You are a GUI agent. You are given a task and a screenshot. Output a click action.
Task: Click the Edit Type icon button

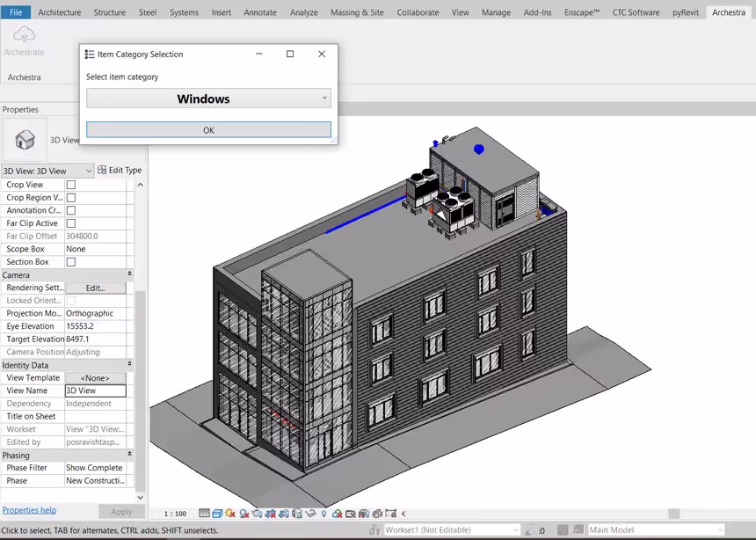(x=120, y=170)
